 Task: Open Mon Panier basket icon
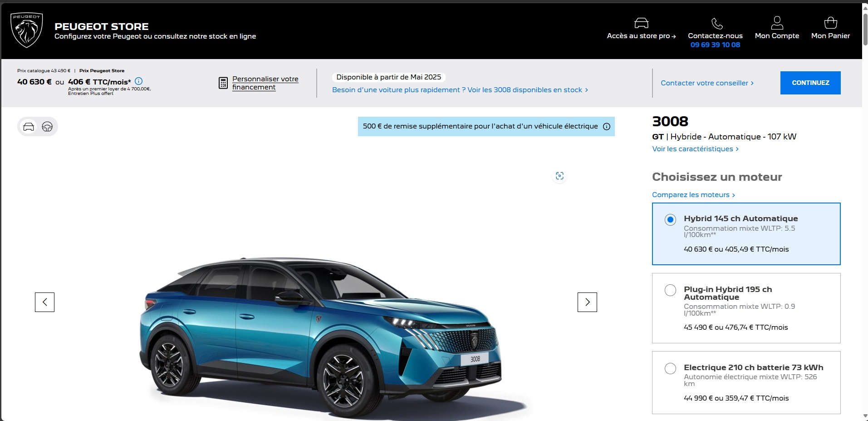click(x=830, y=23)
